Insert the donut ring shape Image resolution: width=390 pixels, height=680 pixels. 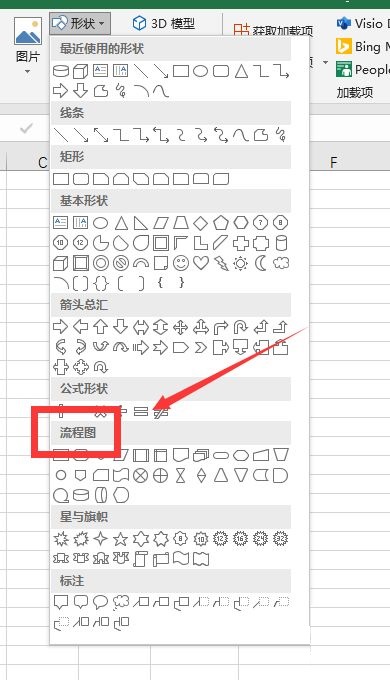pos(101,263)
